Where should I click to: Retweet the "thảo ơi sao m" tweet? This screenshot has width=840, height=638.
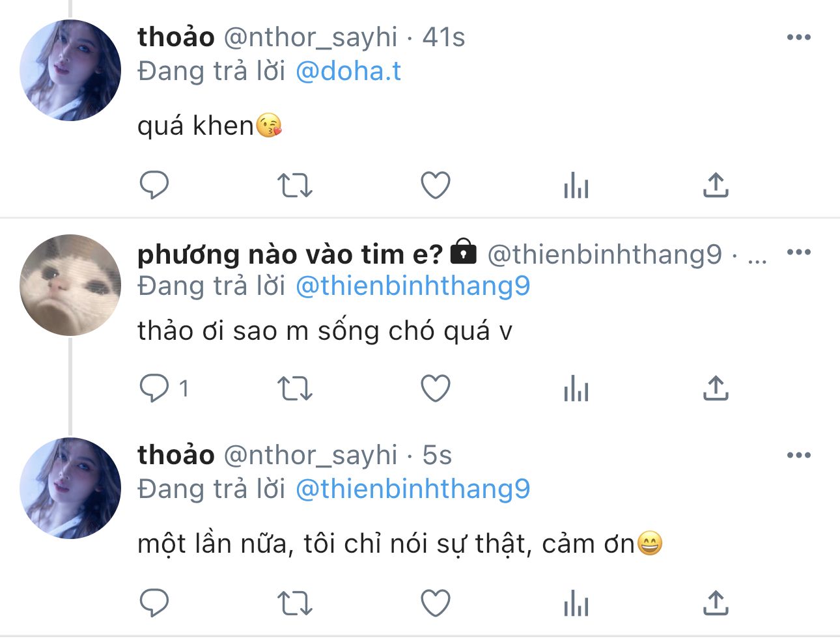click(x=295, y=389)
